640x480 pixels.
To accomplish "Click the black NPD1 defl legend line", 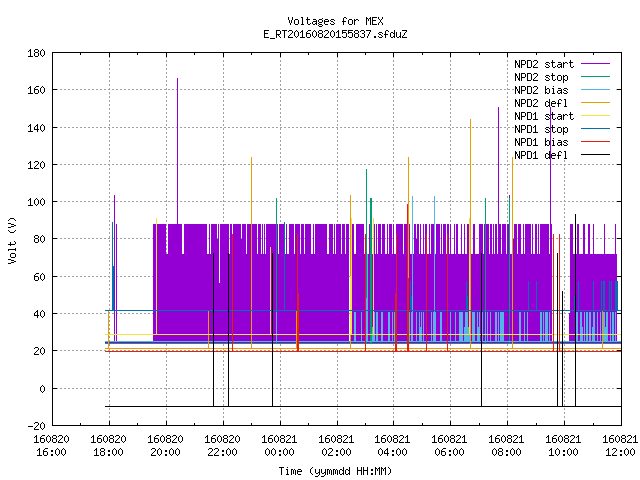I will pos(595,155).
